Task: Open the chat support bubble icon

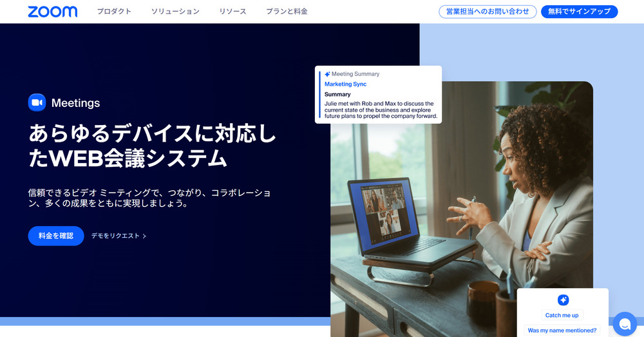Action: point(625,324)
